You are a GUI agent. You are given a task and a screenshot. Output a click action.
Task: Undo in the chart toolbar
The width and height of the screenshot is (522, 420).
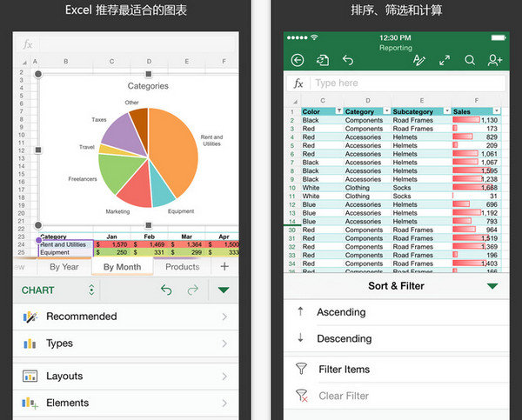click(x=166, y=290)
